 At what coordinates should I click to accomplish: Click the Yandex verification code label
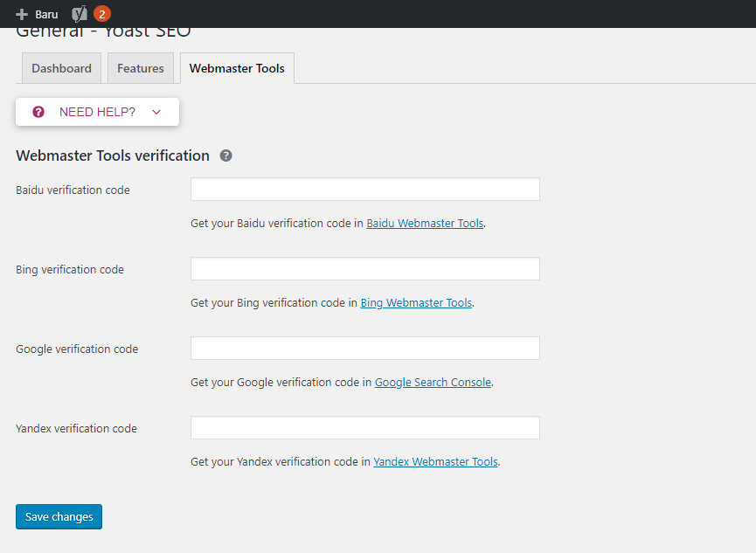click(x=76, y=429)
